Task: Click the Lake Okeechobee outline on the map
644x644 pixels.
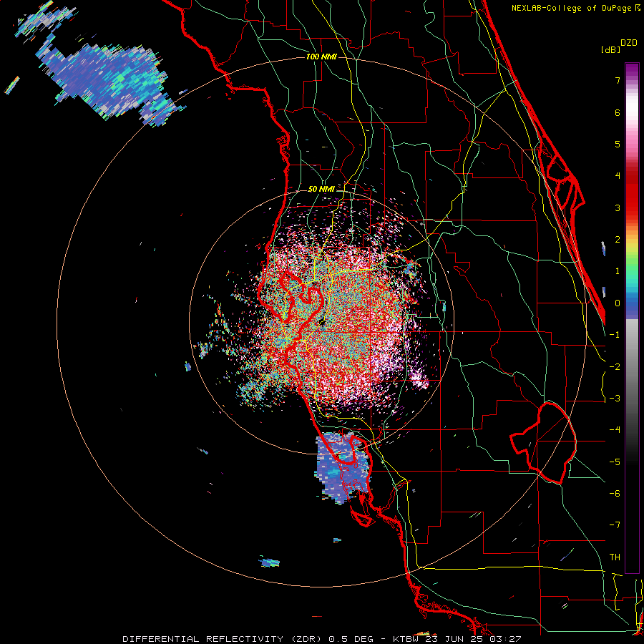Action: click(x=543, y=443)
